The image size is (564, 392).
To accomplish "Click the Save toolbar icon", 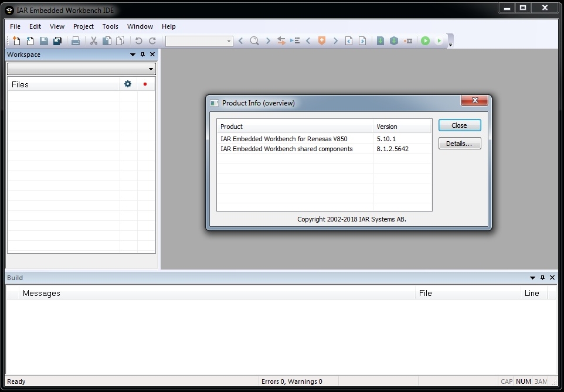I will (43, 41).
